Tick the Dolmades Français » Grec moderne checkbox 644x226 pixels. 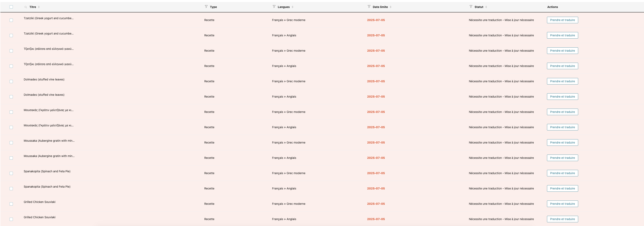(x=11, y=81)
